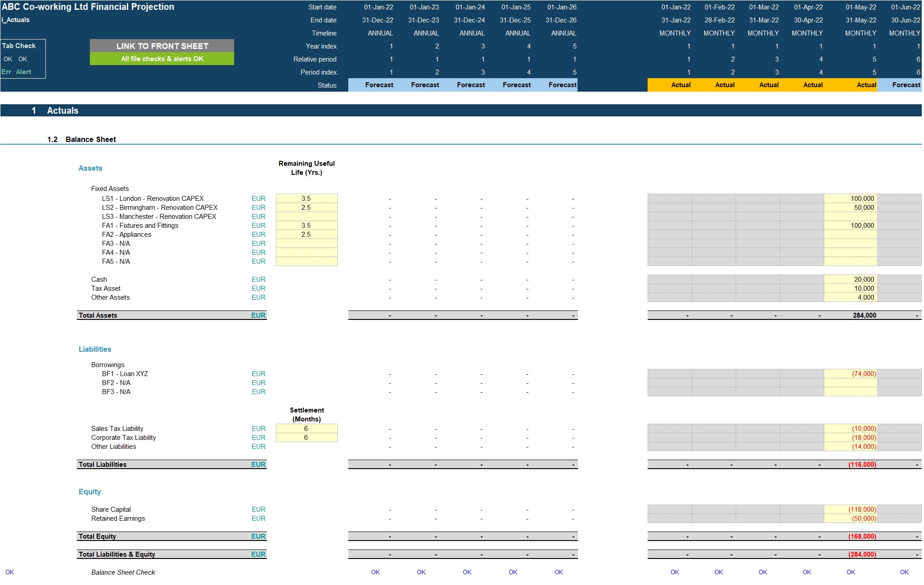Click Actual status for monthly 01-Jan-22
Screen dimensions: 924x585
pos(670,85)
